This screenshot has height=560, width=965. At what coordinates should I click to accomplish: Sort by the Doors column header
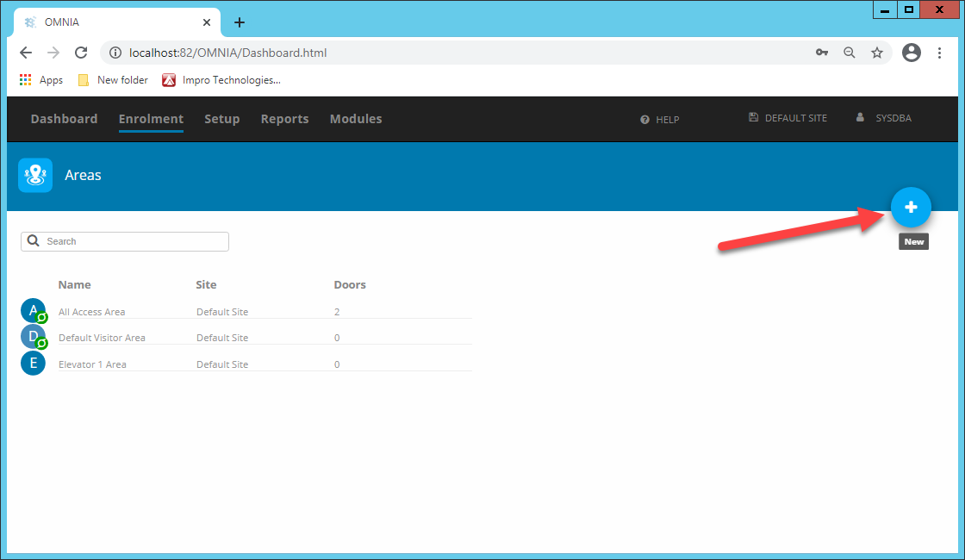point(350,285)
